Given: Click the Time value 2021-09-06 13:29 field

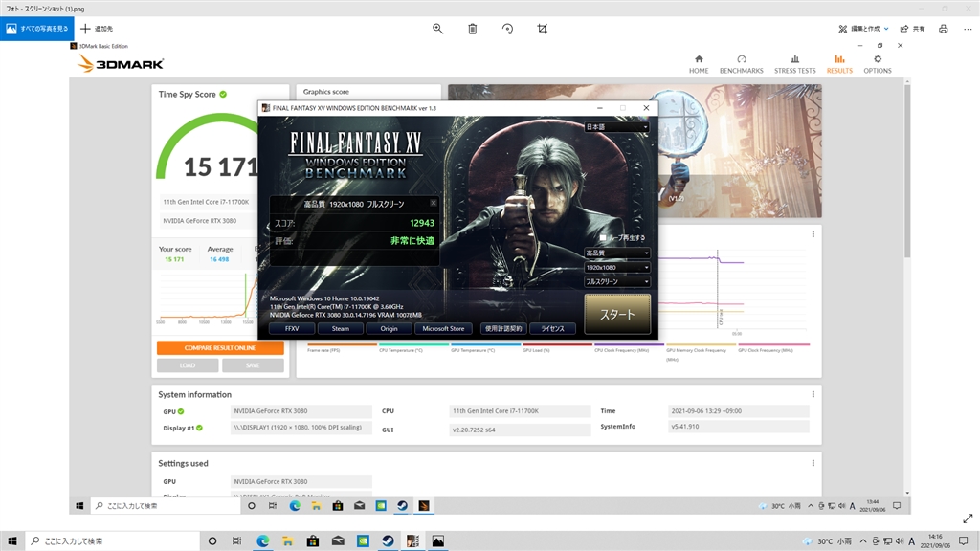Looking at the screenshot, I should 738,411.
